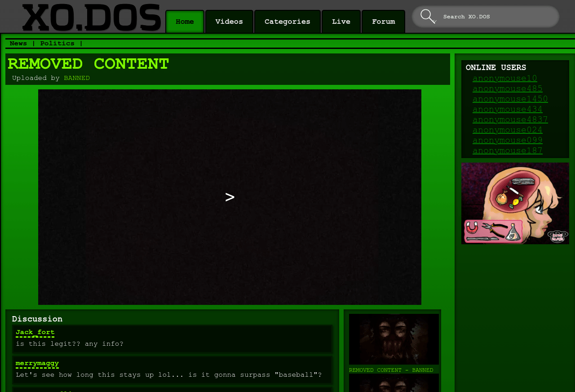Open the Categories tab

click(x=287, y=22)
